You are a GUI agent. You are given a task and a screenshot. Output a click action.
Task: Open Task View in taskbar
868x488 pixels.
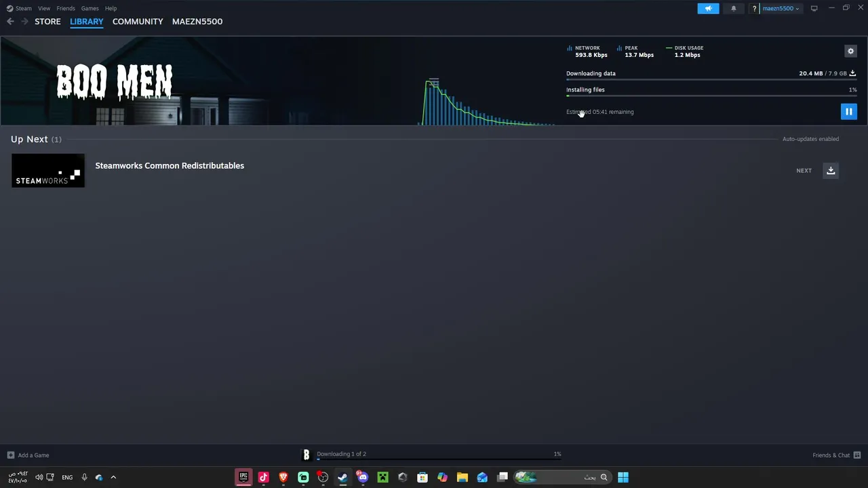(502, 477)
